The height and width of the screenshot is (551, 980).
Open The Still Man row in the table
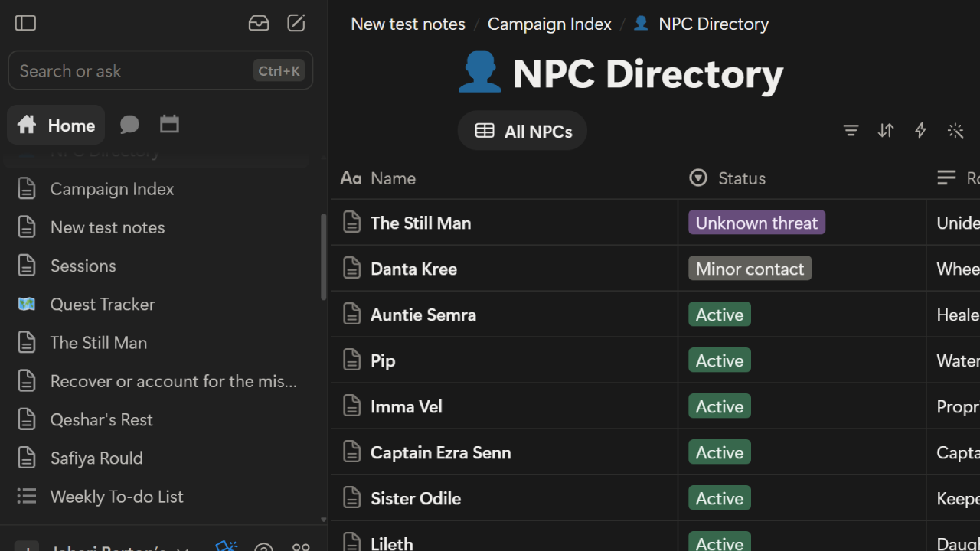[420, 223]
